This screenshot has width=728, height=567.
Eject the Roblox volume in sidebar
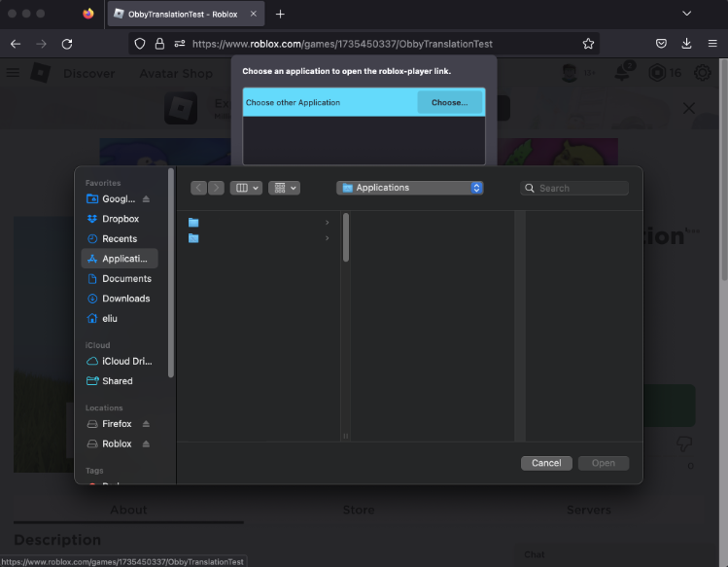tap(146, 443)
